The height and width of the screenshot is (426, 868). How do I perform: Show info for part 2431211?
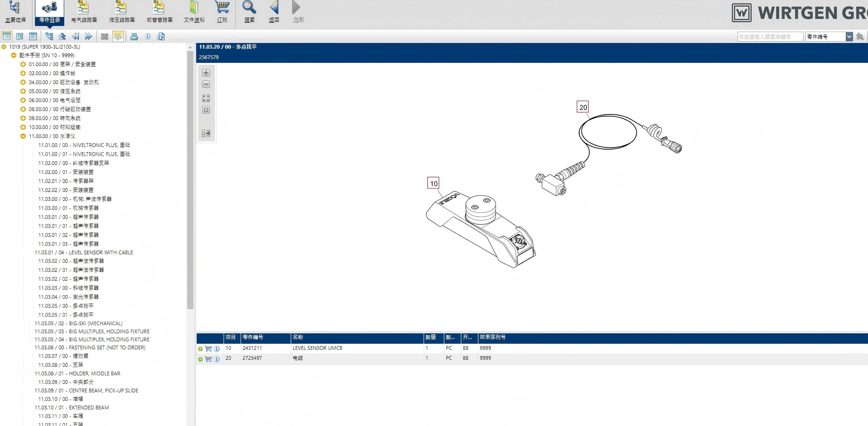[x=217, y=349]
